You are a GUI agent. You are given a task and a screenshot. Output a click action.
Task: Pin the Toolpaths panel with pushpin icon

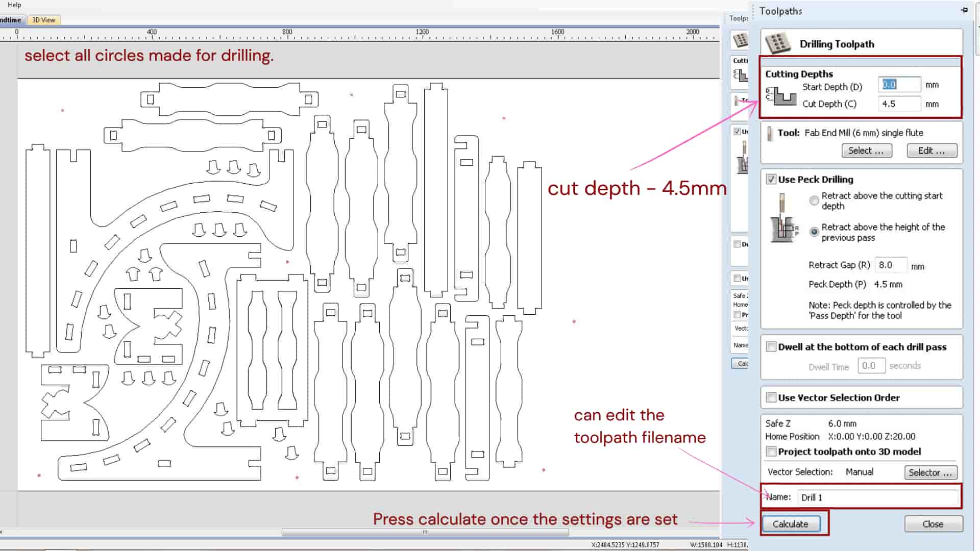pos(964,10)
